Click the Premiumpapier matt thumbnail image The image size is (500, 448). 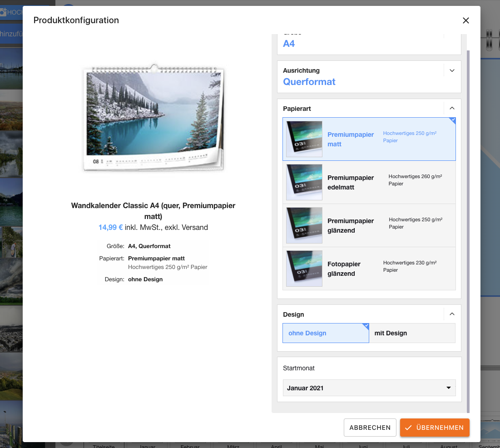304,139
